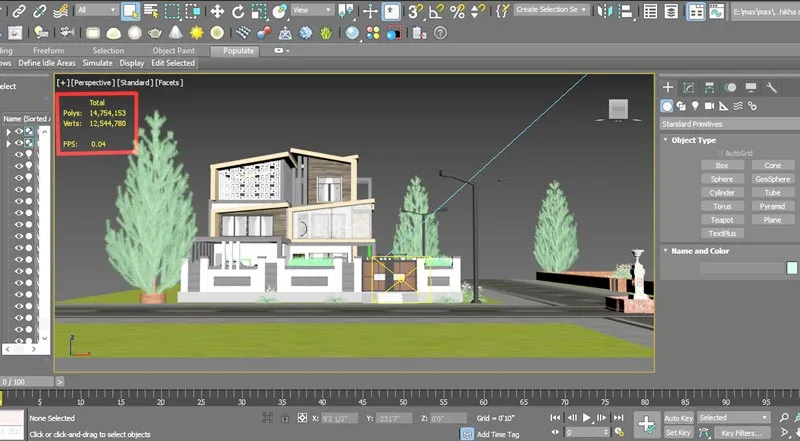
Task: Click the sun light icon
Action: [196, 33]
